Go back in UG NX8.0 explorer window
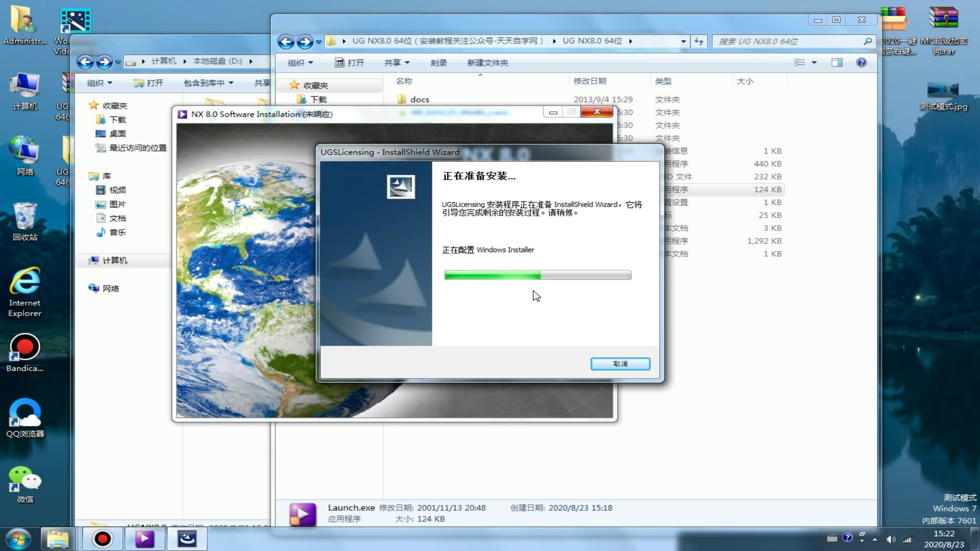This screenshot has height=551, width=980. 286,41
